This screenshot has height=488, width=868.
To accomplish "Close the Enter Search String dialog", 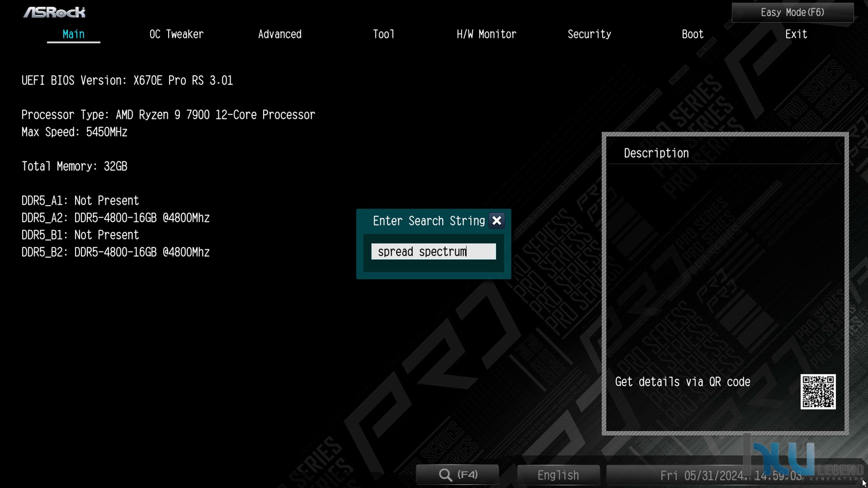I will pos(497,220).
